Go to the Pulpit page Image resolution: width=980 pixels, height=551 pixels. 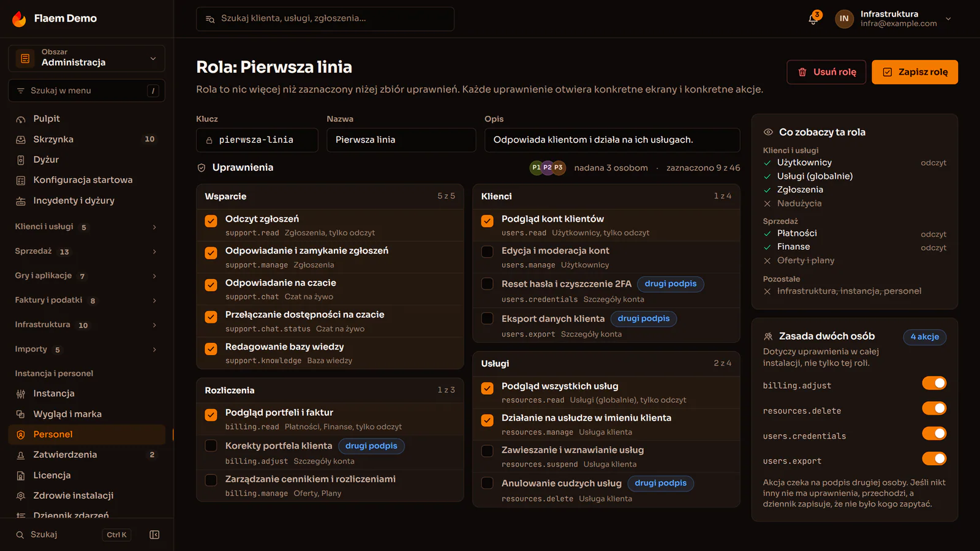click(x=87, y=119)
